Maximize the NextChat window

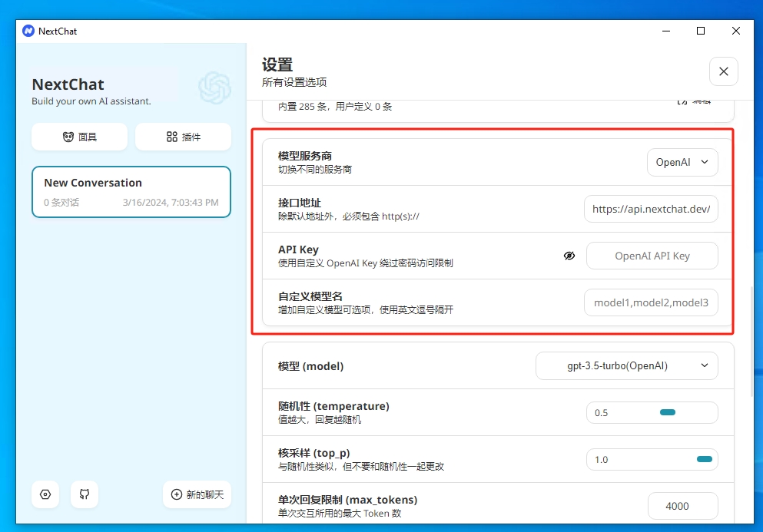(x=701, y=31)
